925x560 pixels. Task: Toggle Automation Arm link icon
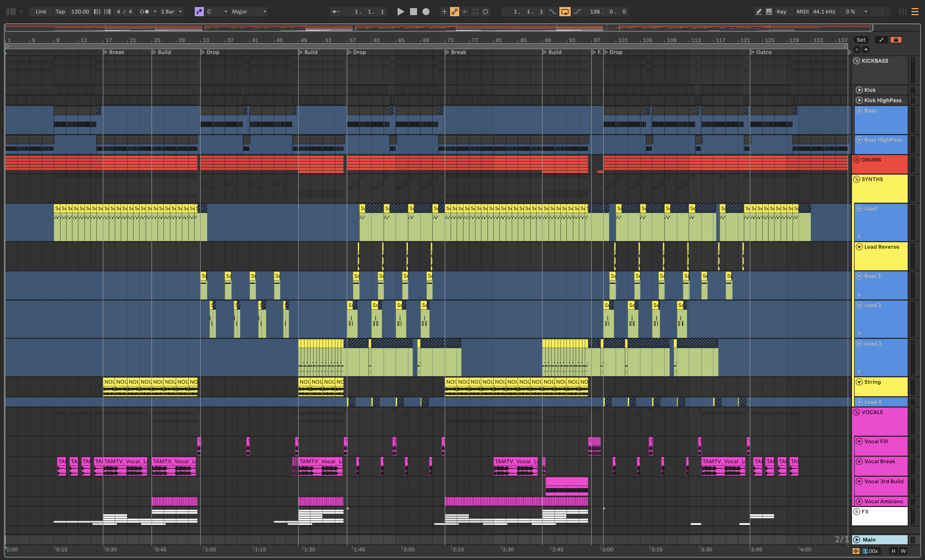(x=454, y=12)
